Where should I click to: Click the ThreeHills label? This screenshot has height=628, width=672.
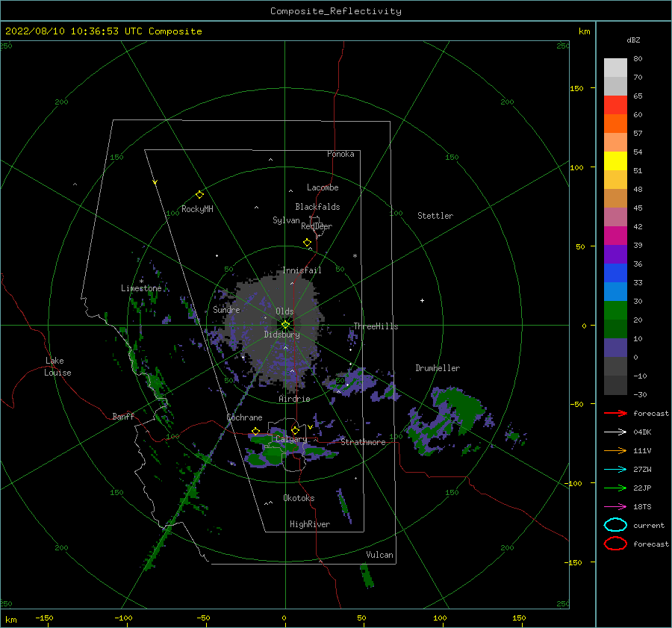tap(376, 326)
